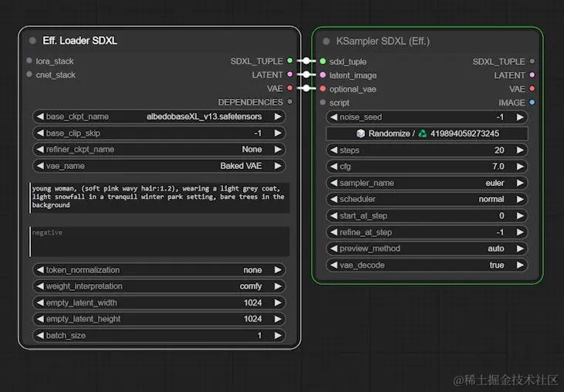Select previous scheduler with left arrow

coord(334,199)
